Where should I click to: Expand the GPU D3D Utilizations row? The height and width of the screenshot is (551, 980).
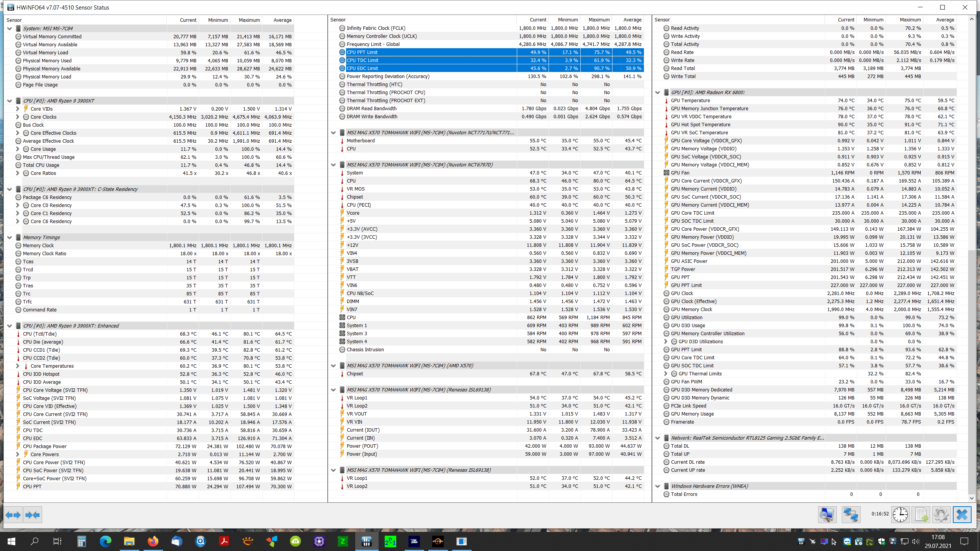[x=665, y=341]
